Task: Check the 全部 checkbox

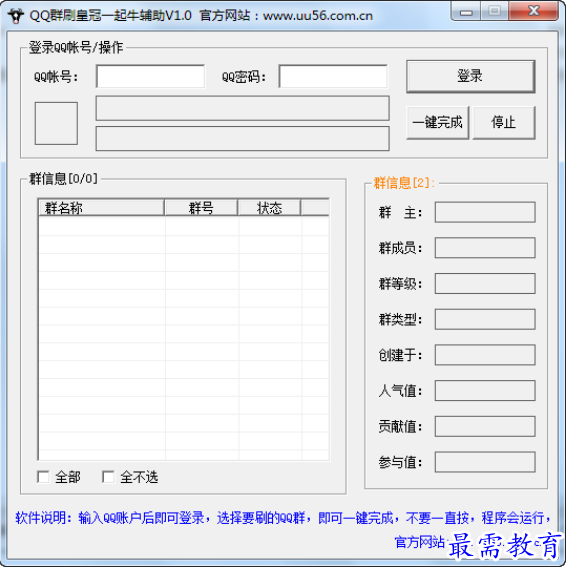Action: click(x=43, y=477)
